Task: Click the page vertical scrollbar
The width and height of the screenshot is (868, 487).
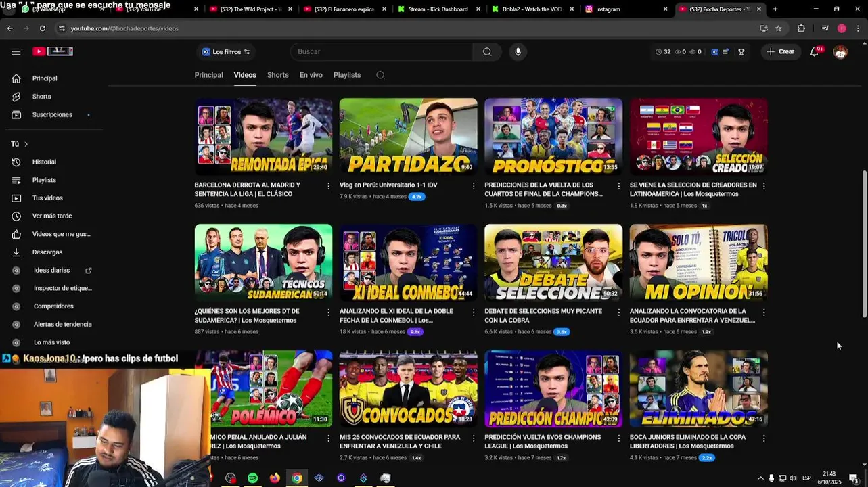Action: coord(865,243)
